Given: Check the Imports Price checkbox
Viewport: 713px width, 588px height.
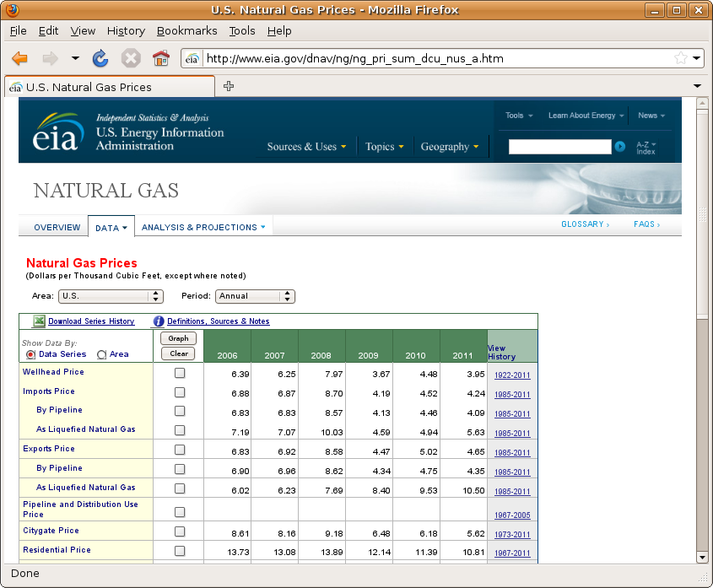Looking at the screenshot, I should (x=180, y=392).
